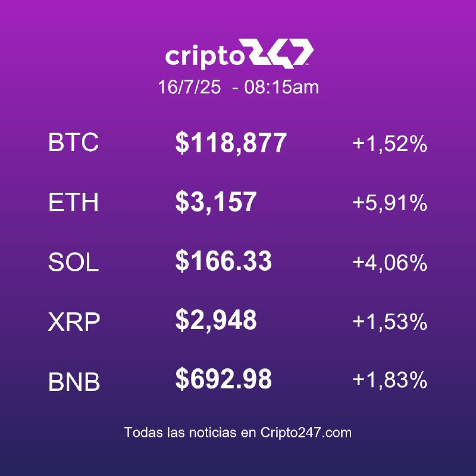476x476 pixels.
Task: Click the cripto247 logo icon
Action: coord(280,53)
